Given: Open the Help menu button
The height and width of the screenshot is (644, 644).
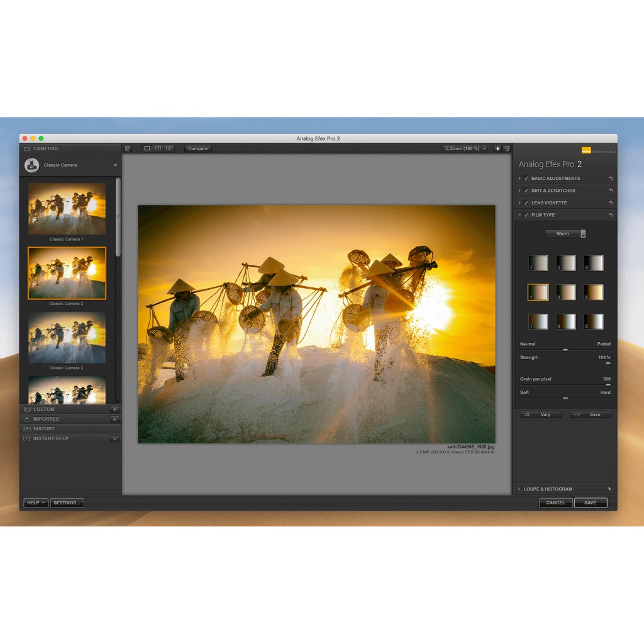Looking at the screenshot, I should [36, 502].
